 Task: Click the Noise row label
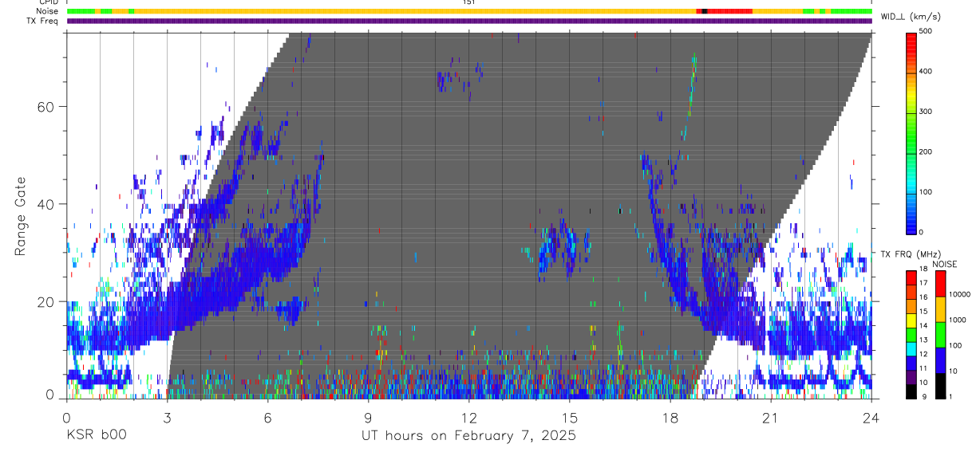(47, 11)
